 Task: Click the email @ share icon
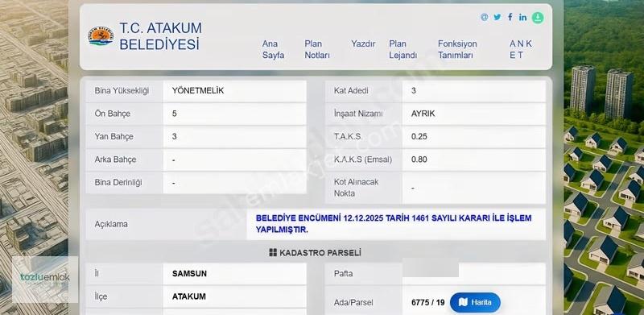[x=485, y=17]
